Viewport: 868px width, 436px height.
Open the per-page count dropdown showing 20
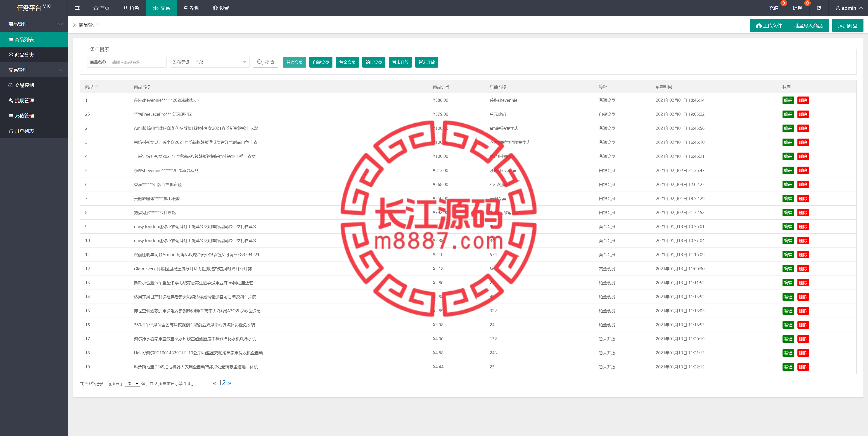point(133,384)
